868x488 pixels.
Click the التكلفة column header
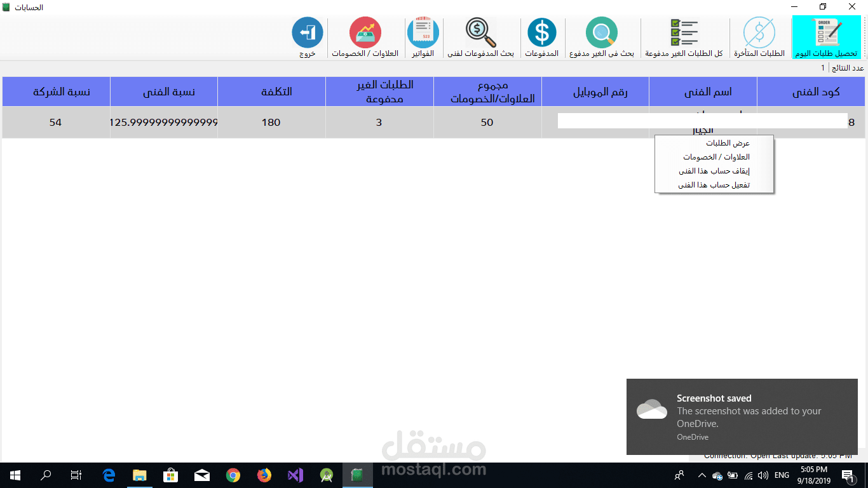pos(271,91)
